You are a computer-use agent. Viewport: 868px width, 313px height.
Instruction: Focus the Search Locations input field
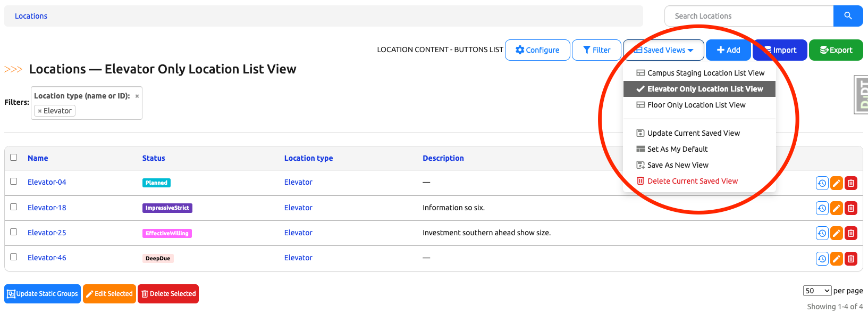click(x=749, y=16)
